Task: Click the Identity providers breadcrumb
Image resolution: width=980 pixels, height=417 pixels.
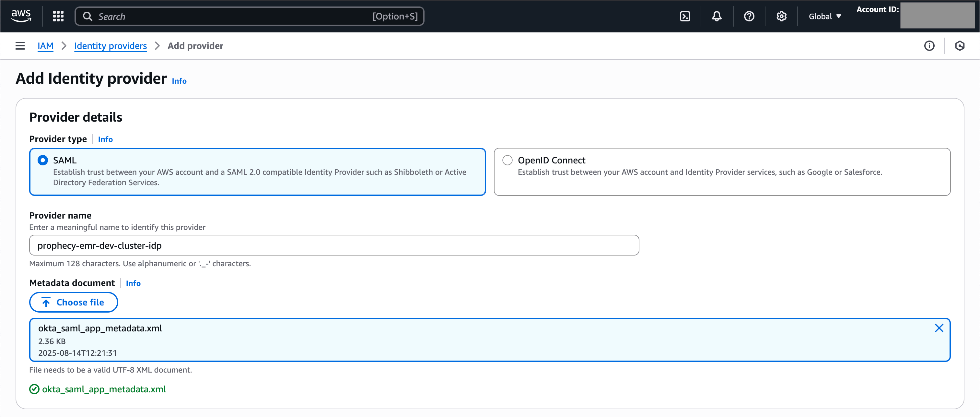Action: pyautogui.click(x=110, y=46)
